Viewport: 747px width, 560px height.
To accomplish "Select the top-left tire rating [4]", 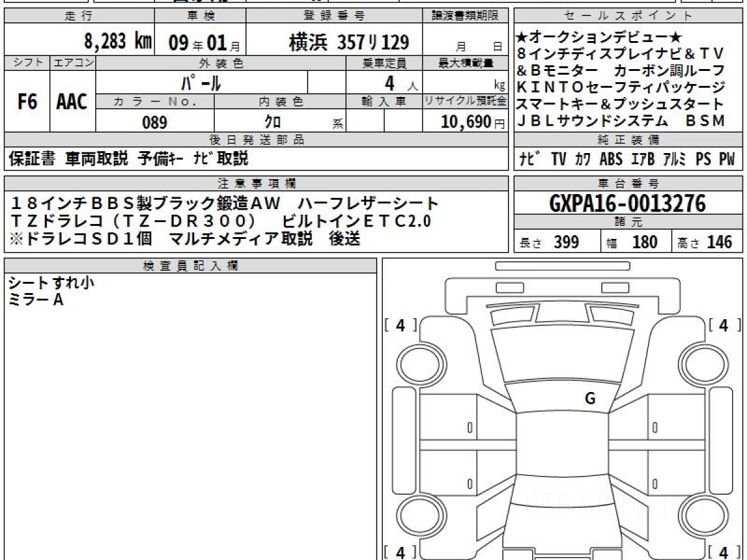I will point(400,325).
